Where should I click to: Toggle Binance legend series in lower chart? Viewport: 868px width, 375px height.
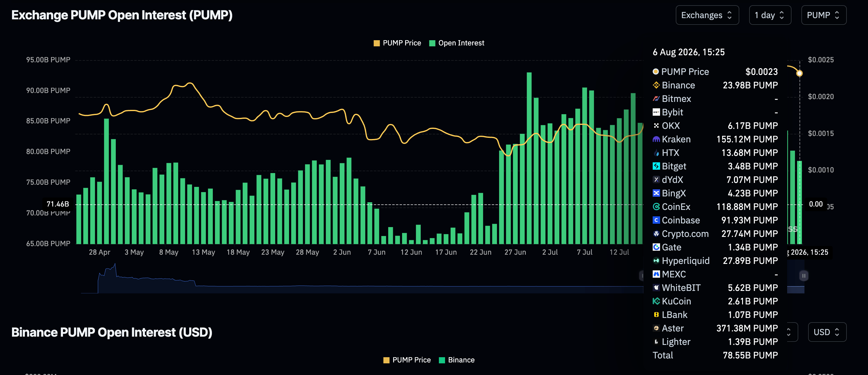point(457,360)
